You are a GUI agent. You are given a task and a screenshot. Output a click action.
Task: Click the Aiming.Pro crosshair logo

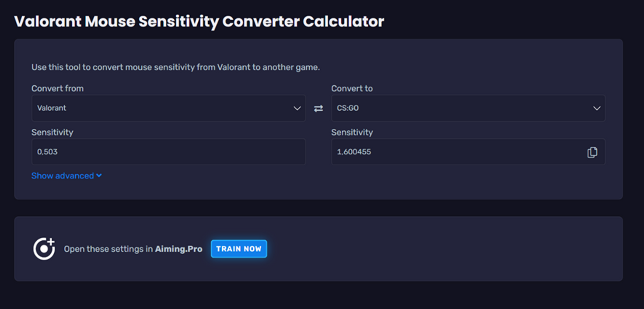44,249
